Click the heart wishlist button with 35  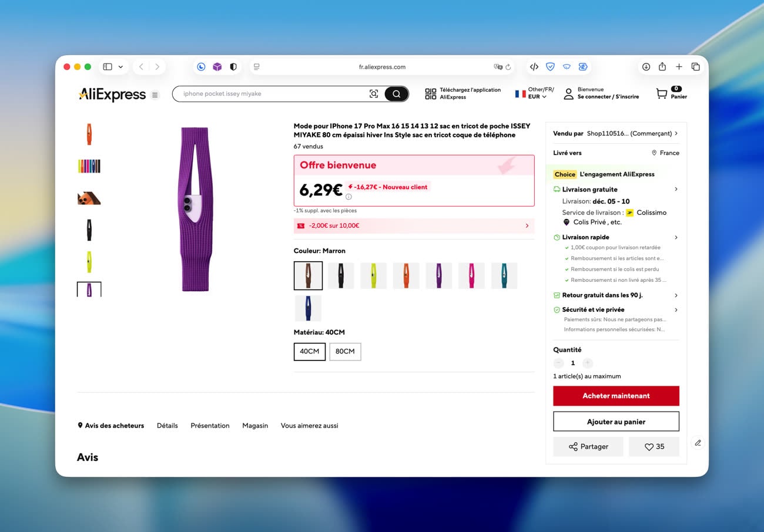point(654,447)
